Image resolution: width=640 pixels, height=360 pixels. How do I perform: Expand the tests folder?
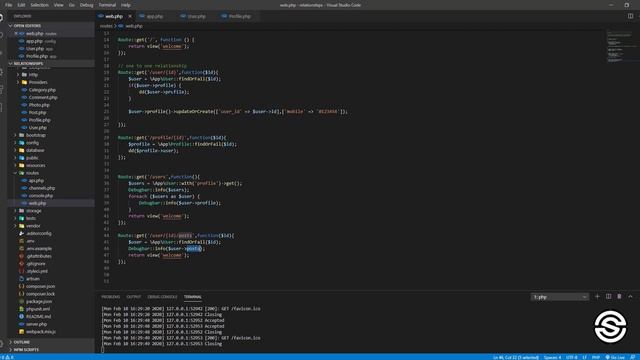31,218
